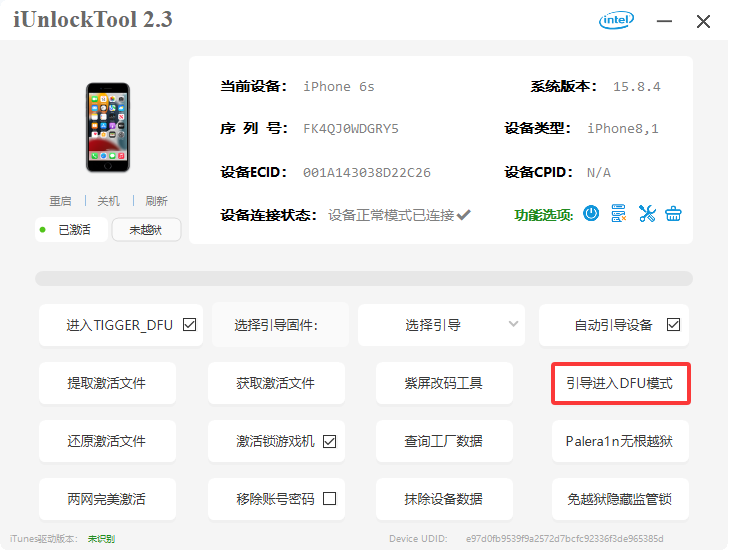The width and height of the screenshot is (729, 551).
Task: Click the iTunes driver 未识别 status
Action: click(101, 538)
